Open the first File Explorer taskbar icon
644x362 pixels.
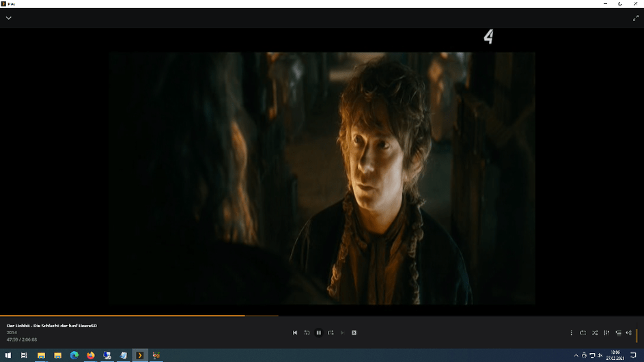pos(41,355)
